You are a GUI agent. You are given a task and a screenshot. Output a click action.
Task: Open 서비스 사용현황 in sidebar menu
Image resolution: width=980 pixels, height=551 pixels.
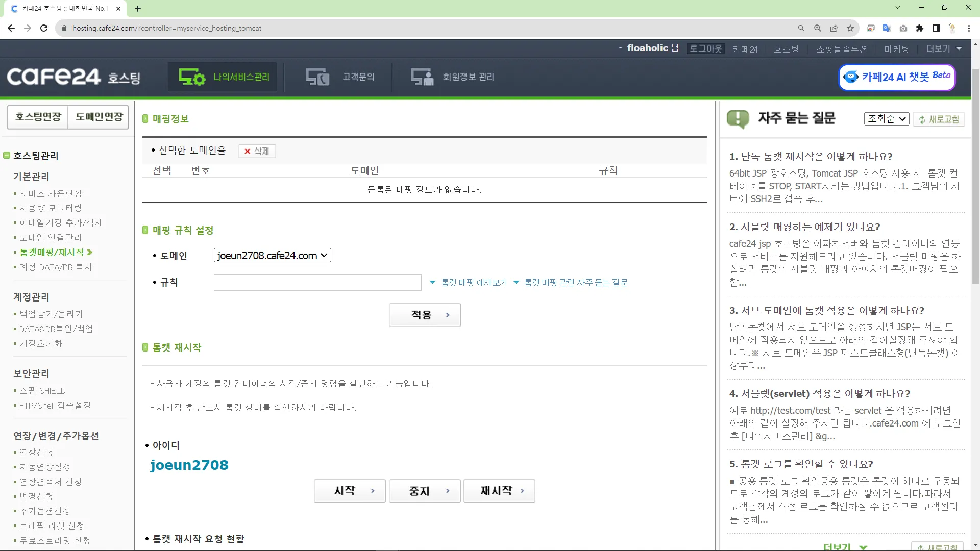[51, 193]
